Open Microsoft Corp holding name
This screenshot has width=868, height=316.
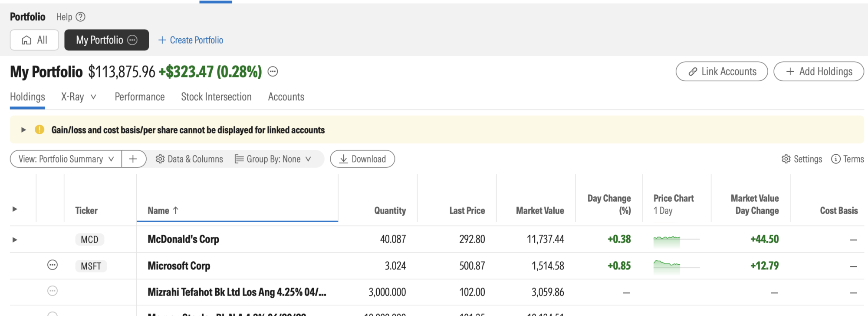point(179,266)
